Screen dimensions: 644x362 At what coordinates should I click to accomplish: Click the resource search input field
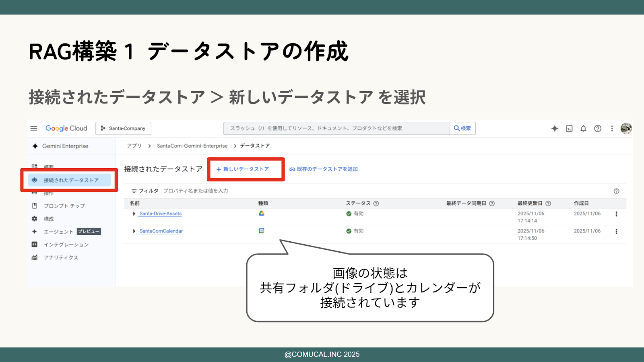(x=336, y=128)
